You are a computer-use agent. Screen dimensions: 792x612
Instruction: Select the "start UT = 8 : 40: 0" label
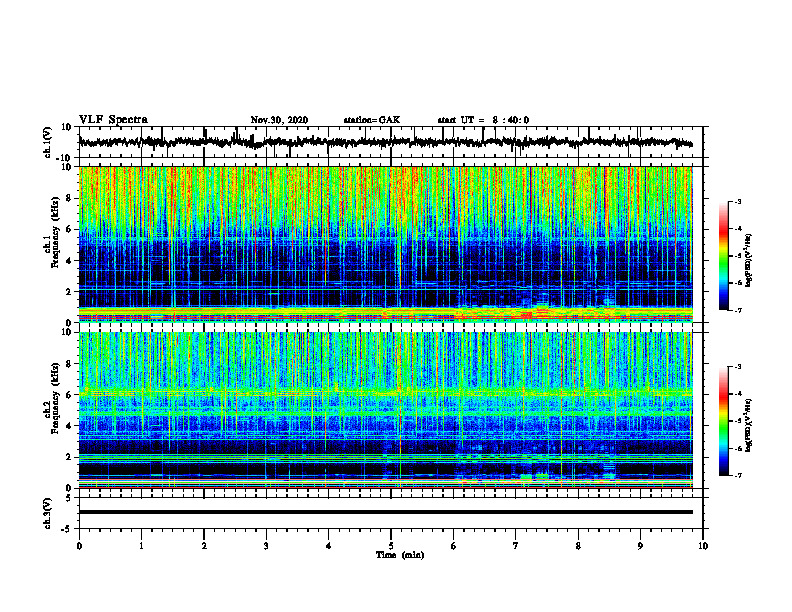coord(483,120)
